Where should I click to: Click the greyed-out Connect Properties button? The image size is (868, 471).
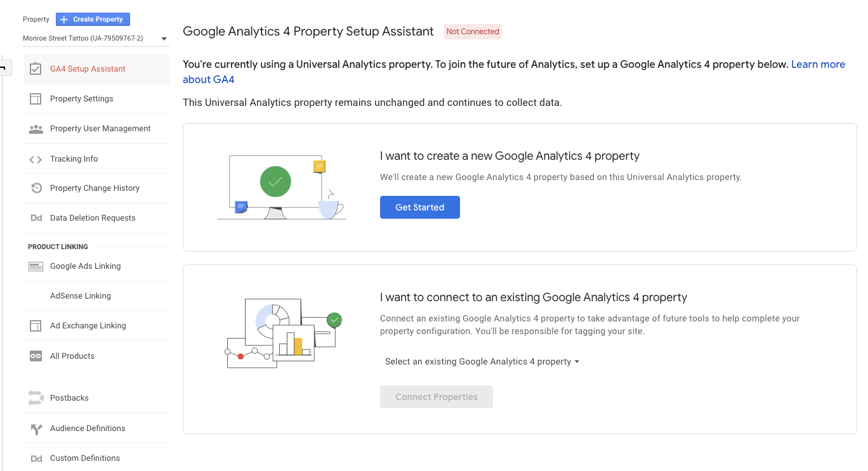[x=436, y=397]
